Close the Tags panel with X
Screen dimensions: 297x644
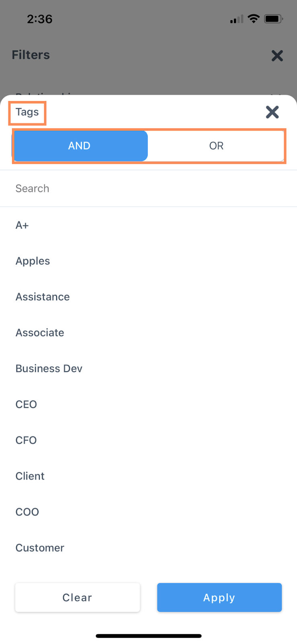click(x=272, y=112)
